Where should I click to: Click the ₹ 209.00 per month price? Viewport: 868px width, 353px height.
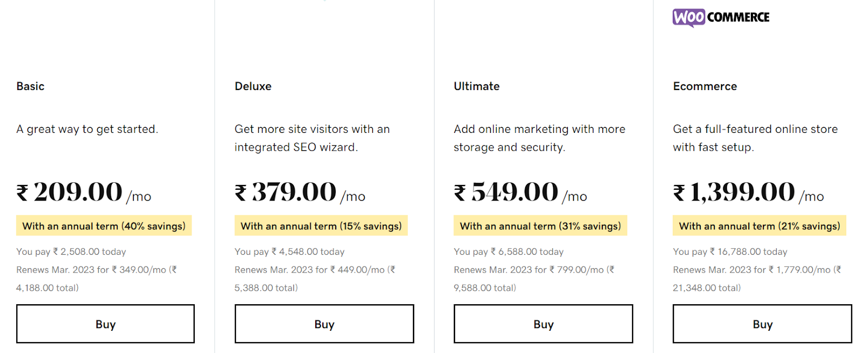[x=84, y=192]
